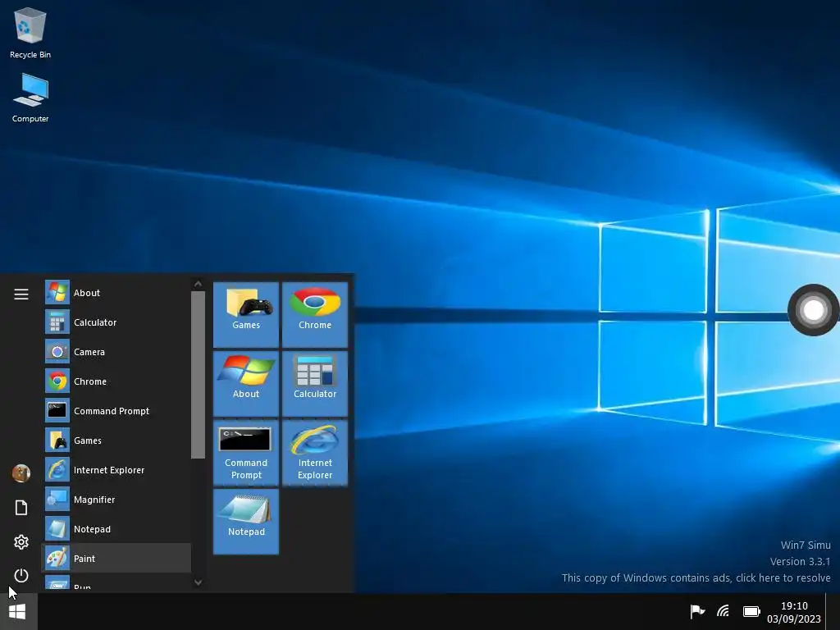Viewport: 840px width, 630px height.
Task: Open About from the app list
Action: click(116, 293)
